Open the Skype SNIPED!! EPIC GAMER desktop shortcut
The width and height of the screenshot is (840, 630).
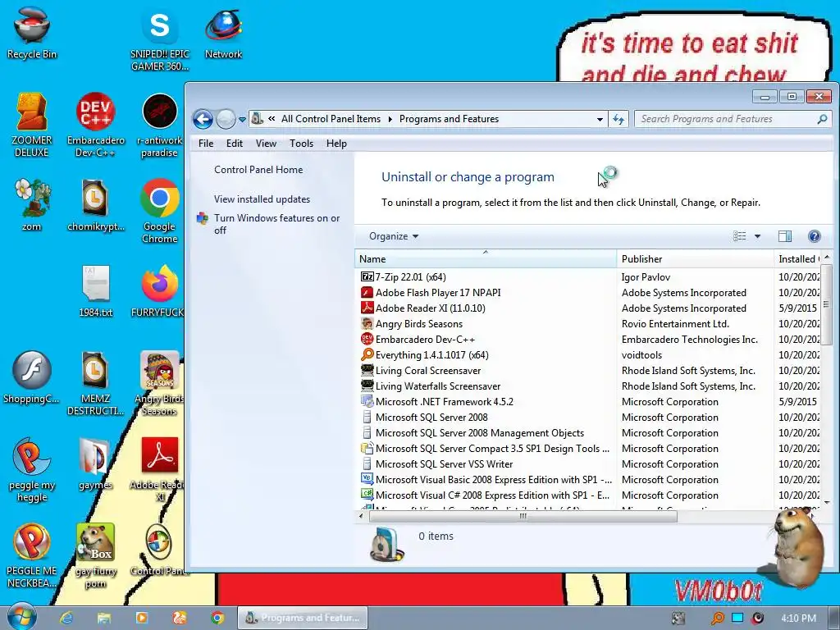160,39
